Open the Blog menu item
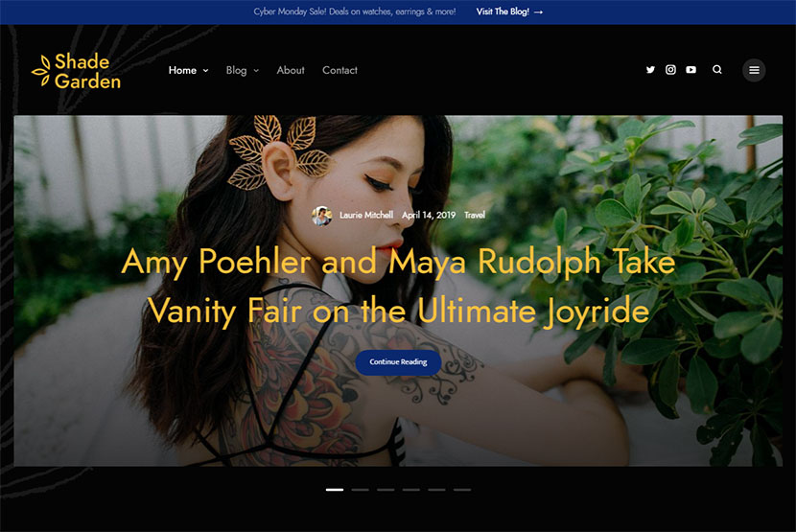796x532 pixels. (236, 70)
